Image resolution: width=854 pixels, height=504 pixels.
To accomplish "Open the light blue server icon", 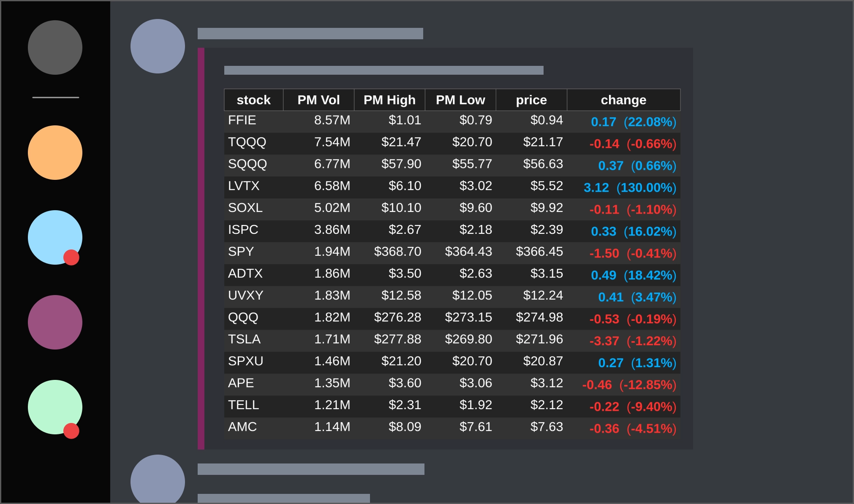I will point(55,237).
